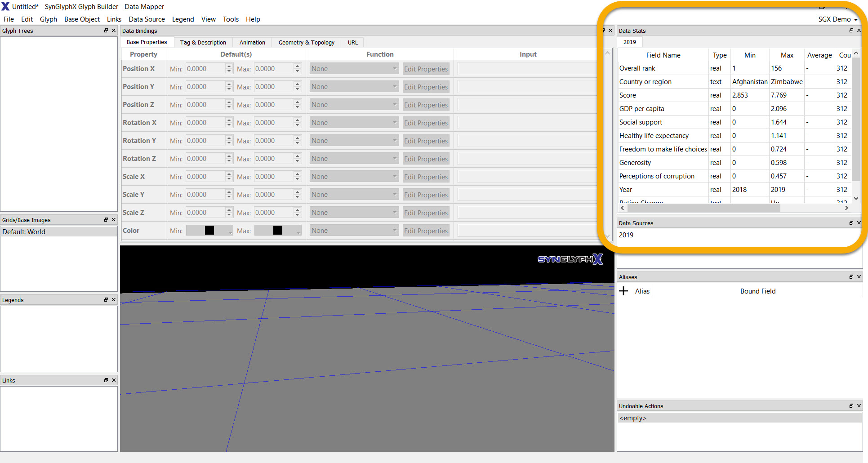This screenshot has width=868, height=463.
Task: Click Edit Properties for Rotation Z
Action: coord(426,159)
